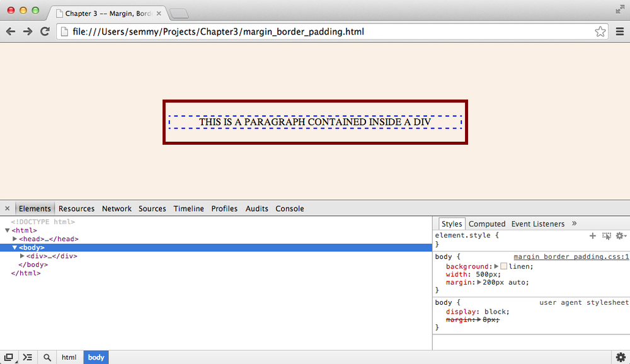The width and height of the screenshot is (630, 364).
Task: Open margin_border_padding.css stylesheet link
Action: point(571,256)
